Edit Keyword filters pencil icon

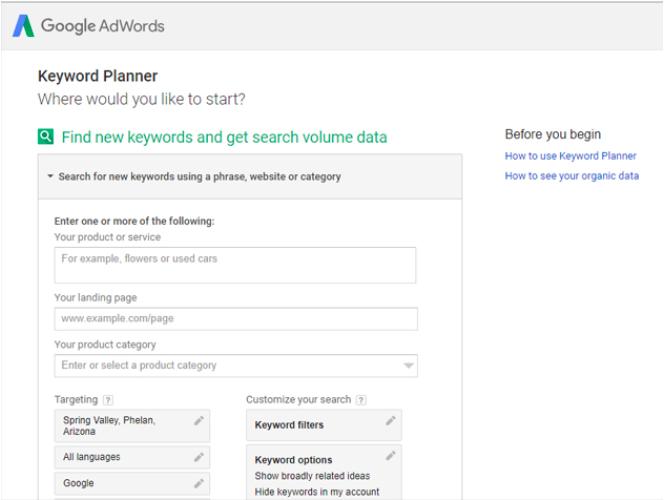pos(390,420)
